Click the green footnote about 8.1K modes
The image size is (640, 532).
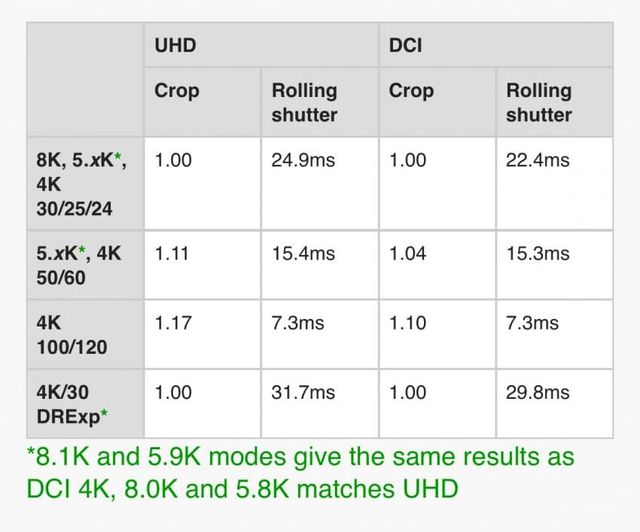click(300, 473)
